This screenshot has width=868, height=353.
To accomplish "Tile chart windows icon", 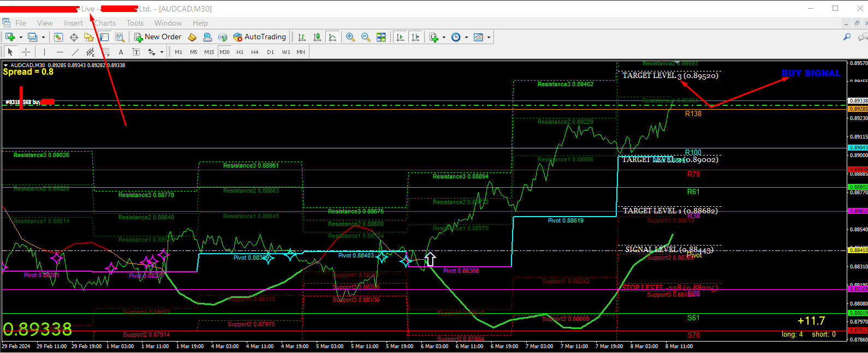I will coord(381,37).
